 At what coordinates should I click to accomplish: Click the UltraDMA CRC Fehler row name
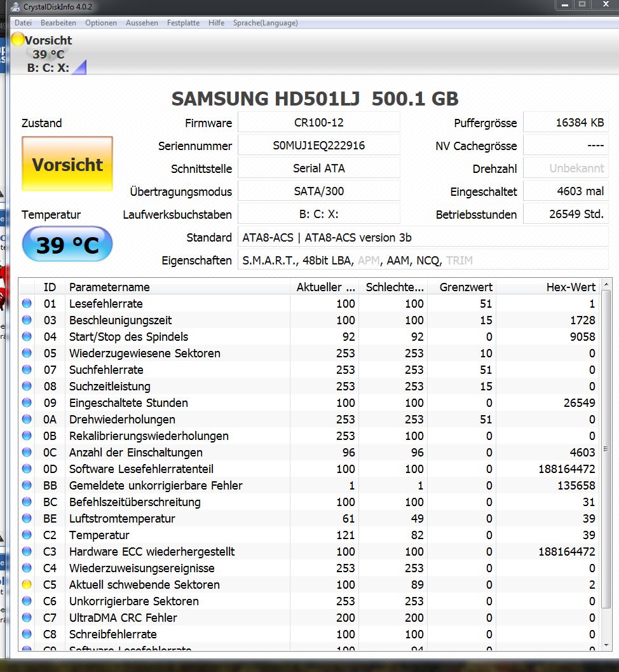(123, 617)
